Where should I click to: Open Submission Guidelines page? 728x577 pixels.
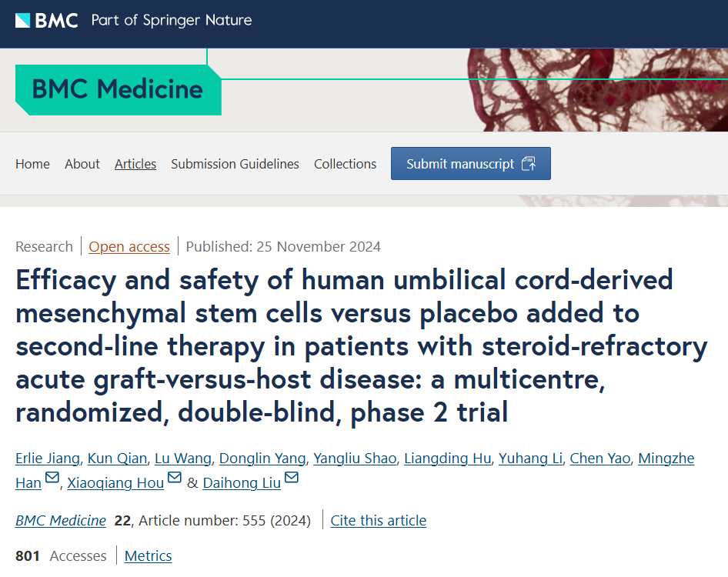pyautogui.click(x=235, y=164)
